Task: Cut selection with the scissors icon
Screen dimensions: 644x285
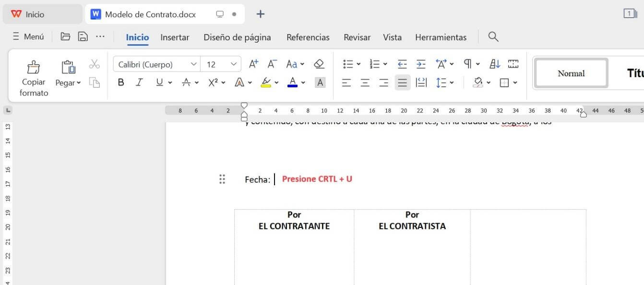Action: (94, 63)
